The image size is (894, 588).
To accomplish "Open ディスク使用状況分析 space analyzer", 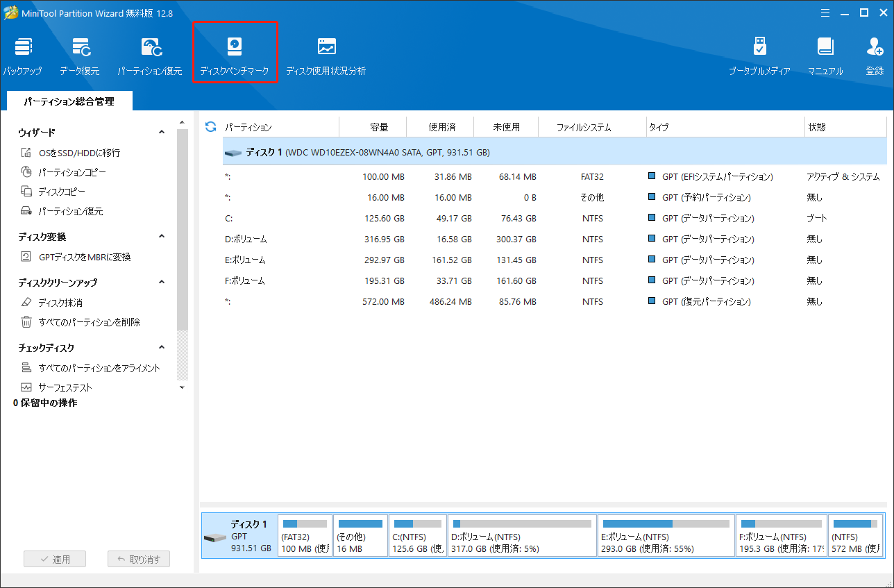I will [x=326, y=56].
